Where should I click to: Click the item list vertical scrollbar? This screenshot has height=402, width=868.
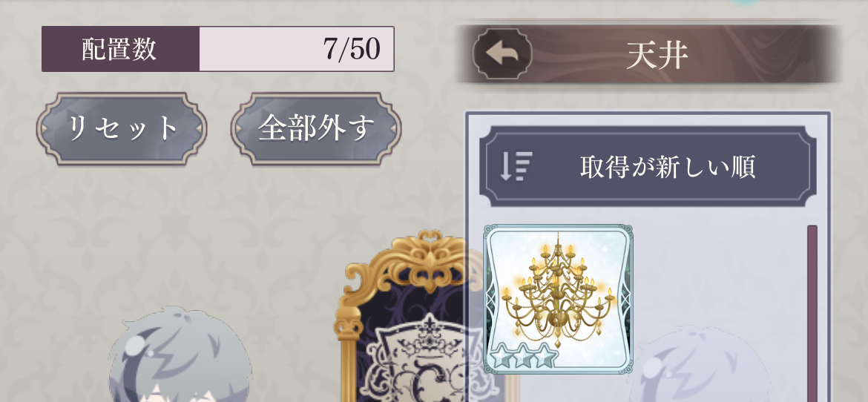tap(812, 313)
